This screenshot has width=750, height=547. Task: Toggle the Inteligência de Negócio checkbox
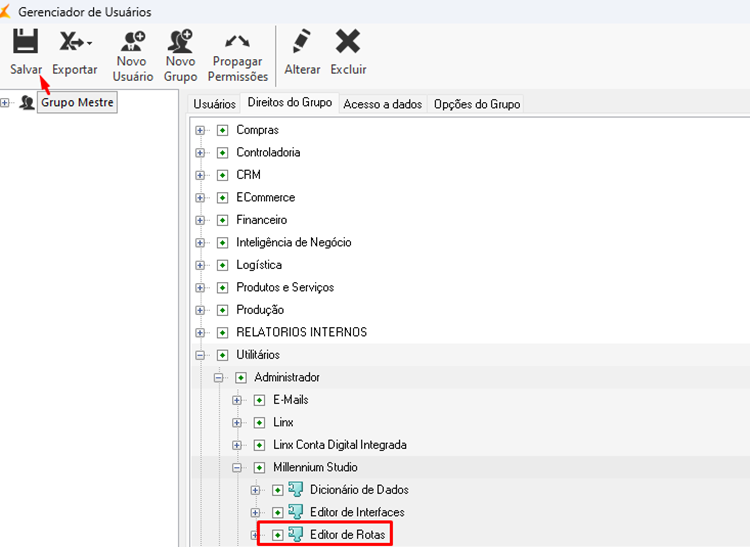tap(222, 242)
